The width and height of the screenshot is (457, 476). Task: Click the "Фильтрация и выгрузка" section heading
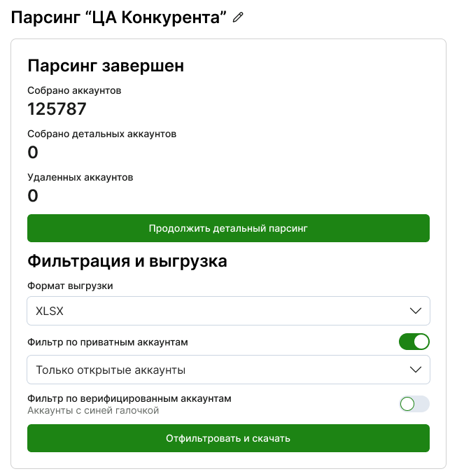point(127,261)
